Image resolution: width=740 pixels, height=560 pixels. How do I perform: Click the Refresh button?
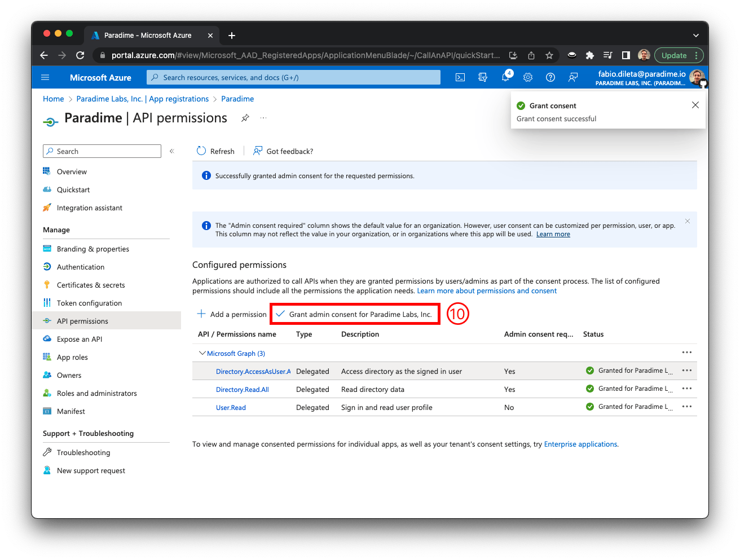point(215,151)
